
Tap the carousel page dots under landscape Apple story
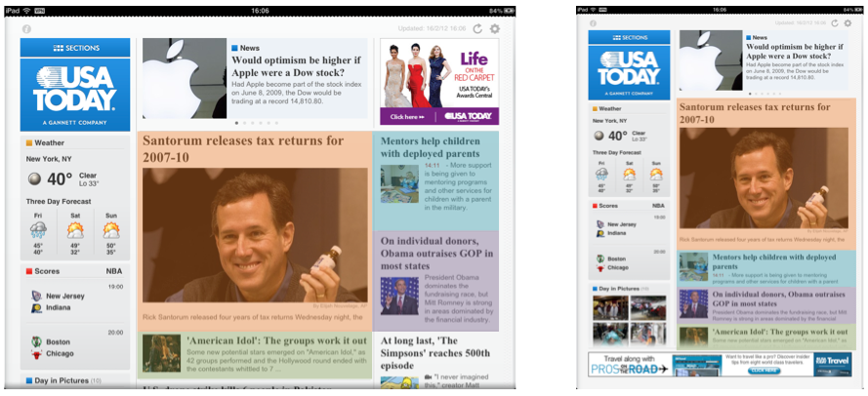click(257, 123)
